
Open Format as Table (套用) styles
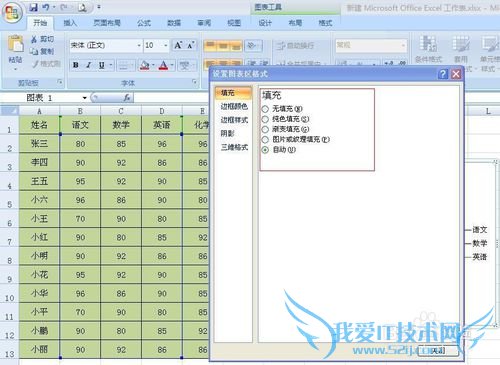tap(461, 49)
